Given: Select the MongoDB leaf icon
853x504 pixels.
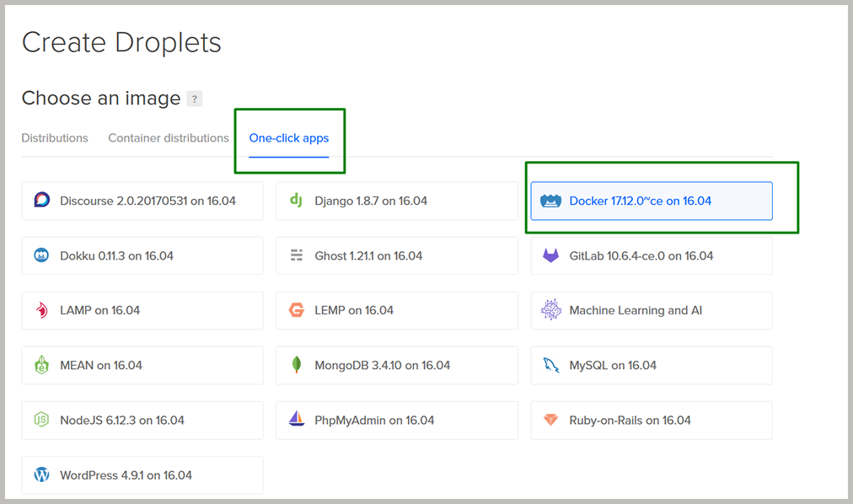Looking at the screenshot, I should click(296, 365).
